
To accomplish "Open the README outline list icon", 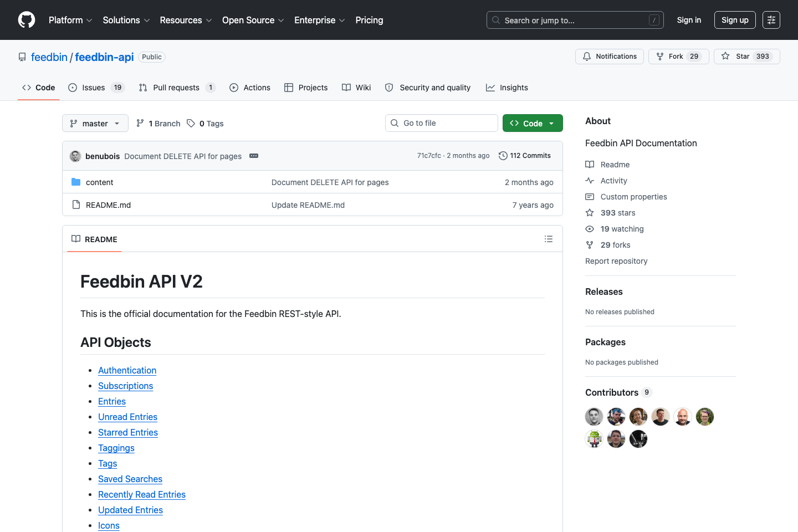I will pos(549,239).
